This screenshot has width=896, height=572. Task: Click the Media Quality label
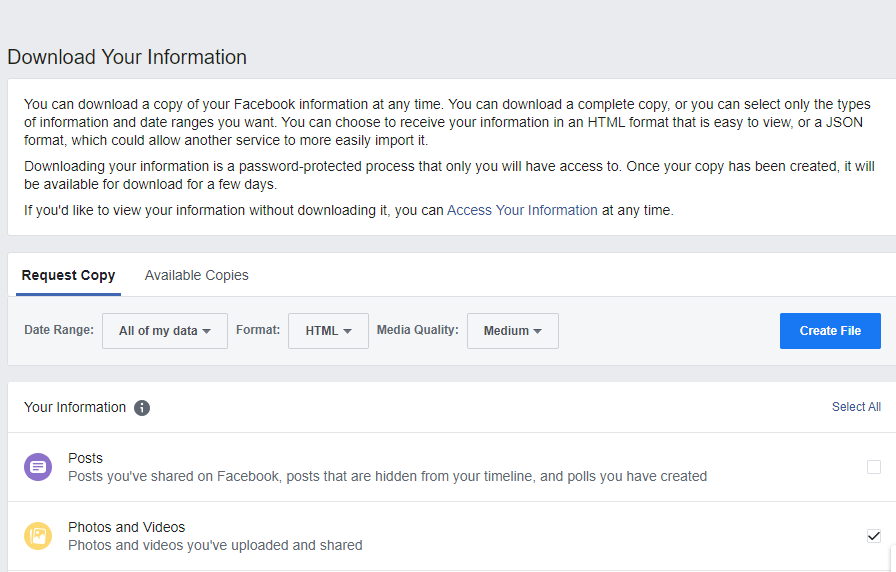click(417, 330)
